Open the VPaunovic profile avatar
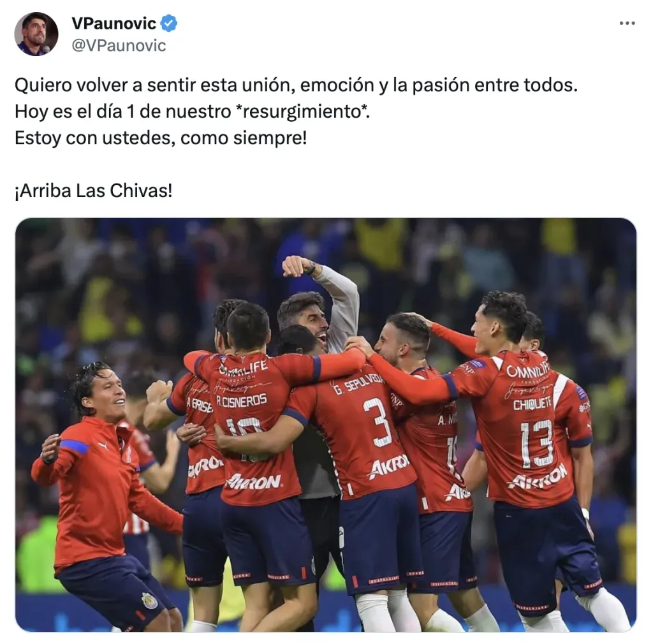Screen dimensions: 653x644 click(36, 34)
